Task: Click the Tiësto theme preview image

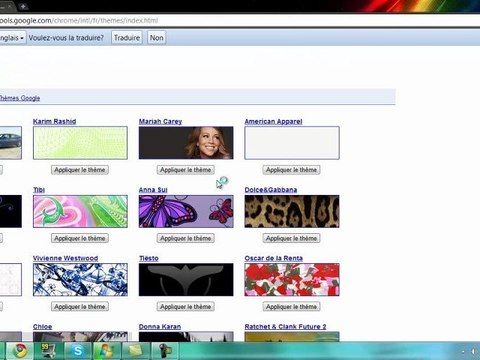Action: pos(186,280)
